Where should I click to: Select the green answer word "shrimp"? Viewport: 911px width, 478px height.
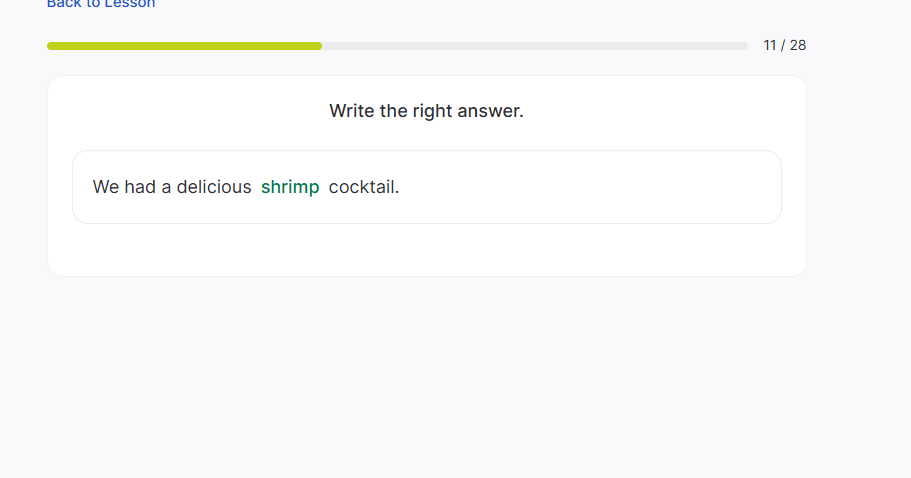tap(290, 187)
